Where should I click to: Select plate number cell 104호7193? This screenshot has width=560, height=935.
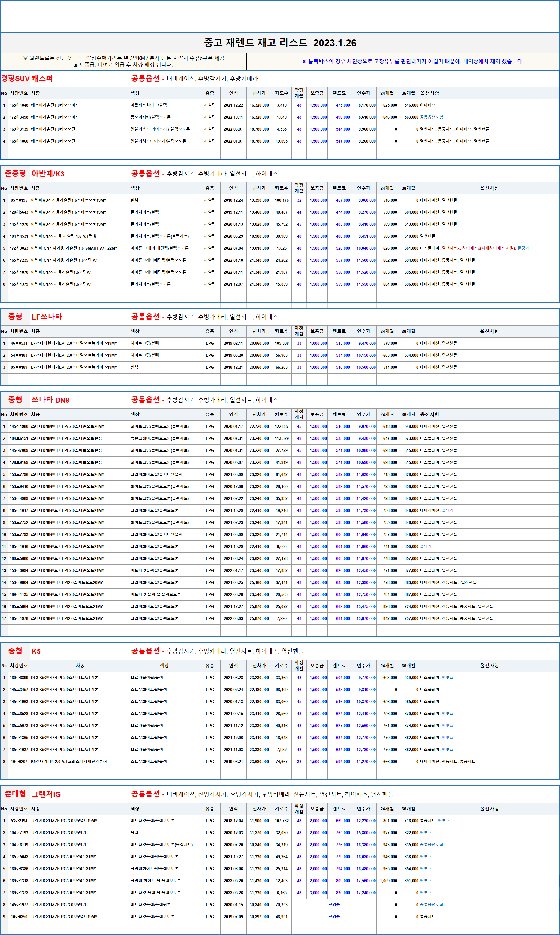pyautogui.click(x=19, y=833)
